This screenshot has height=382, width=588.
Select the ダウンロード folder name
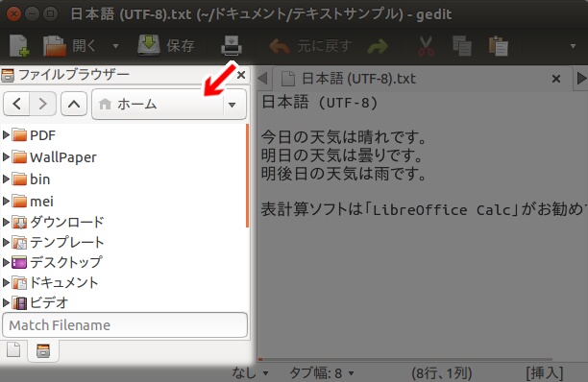(66, 222)
